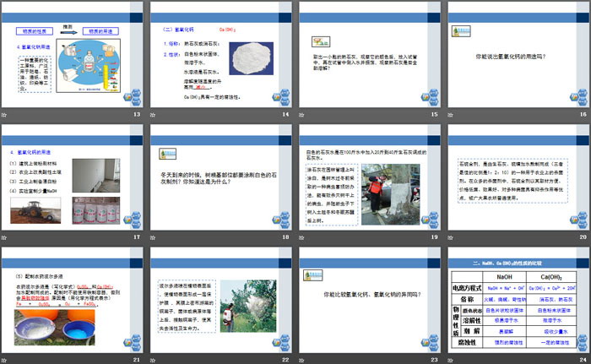
Task: Choose slide 18 about winter tree whitewashing
Action: [x=220, y=176]
